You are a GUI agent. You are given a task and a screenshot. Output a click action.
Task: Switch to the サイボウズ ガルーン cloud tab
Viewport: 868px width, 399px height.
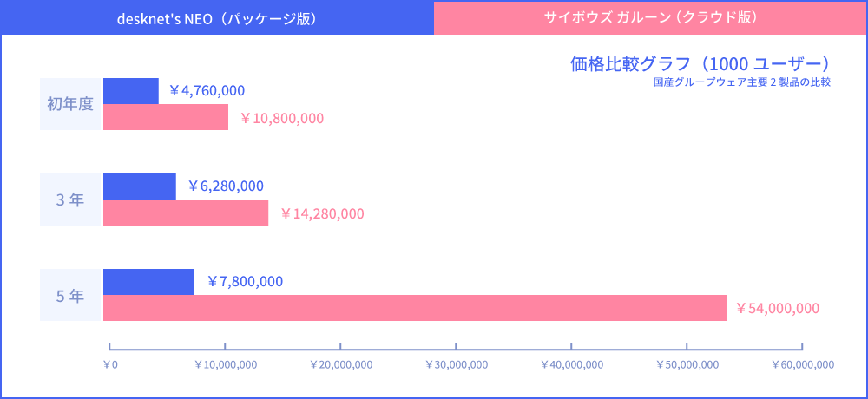[650, 17]
